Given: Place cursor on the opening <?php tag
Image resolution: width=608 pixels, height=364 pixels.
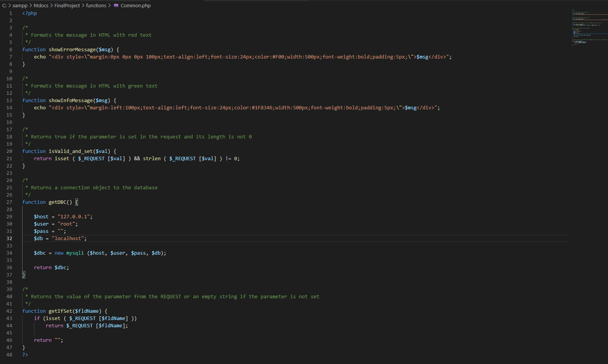Looking at the screenshot, I should [x=29, y=13].
